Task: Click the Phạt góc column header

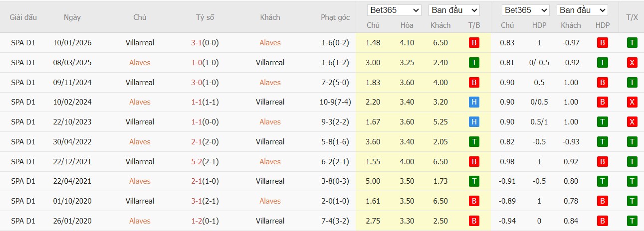Action: tap(335, 17)
